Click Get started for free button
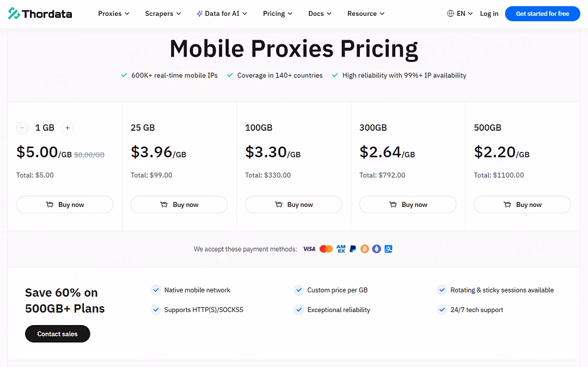The image size is (588, 367). point(542,14)
